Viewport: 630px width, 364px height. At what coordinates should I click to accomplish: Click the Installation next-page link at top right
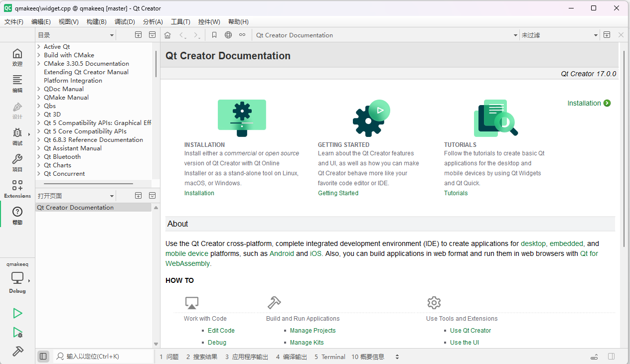click(589, 103)
